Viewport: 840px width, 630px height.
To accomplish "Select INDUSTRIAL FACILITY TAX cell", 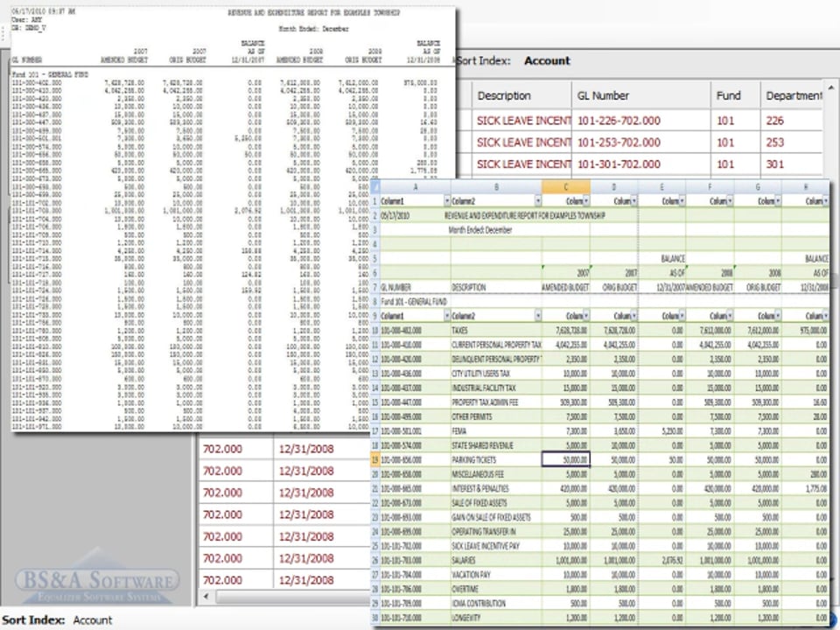I will (x=497, y=388).
